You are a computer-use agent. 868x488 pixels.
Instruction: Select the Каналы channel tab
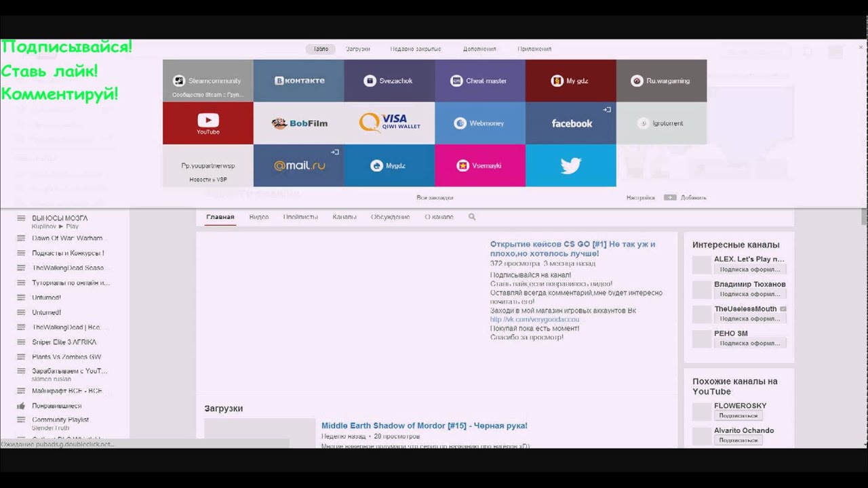click(344, 217)
